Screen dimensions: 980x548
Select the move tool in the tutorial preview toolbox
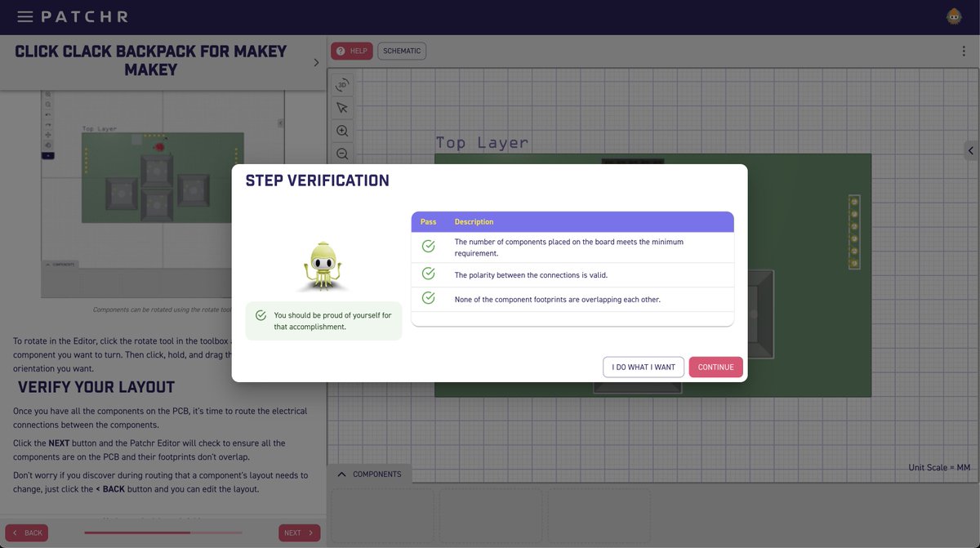tap(48, 135)
